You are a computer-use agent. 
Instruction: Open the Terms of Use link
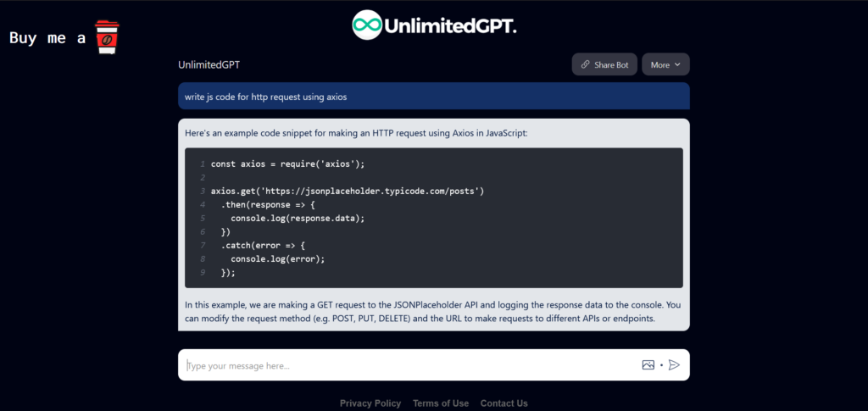click(x=441, y=403)
